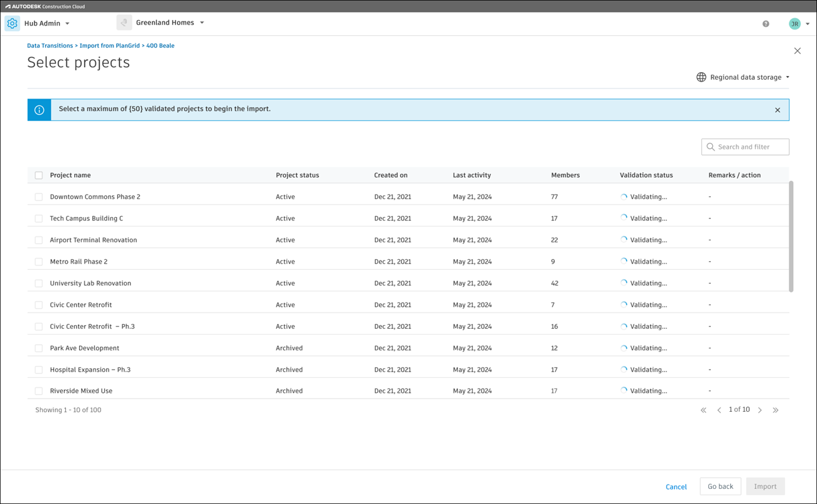Sort by the Created on column header
The width and height of the screenshot is (817, 504).
[x=391, y=175]
